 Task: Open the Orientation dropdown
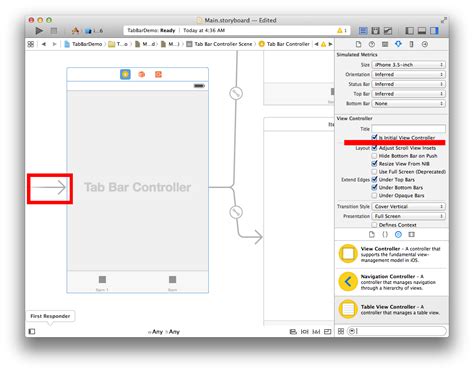tap(409, 74)
